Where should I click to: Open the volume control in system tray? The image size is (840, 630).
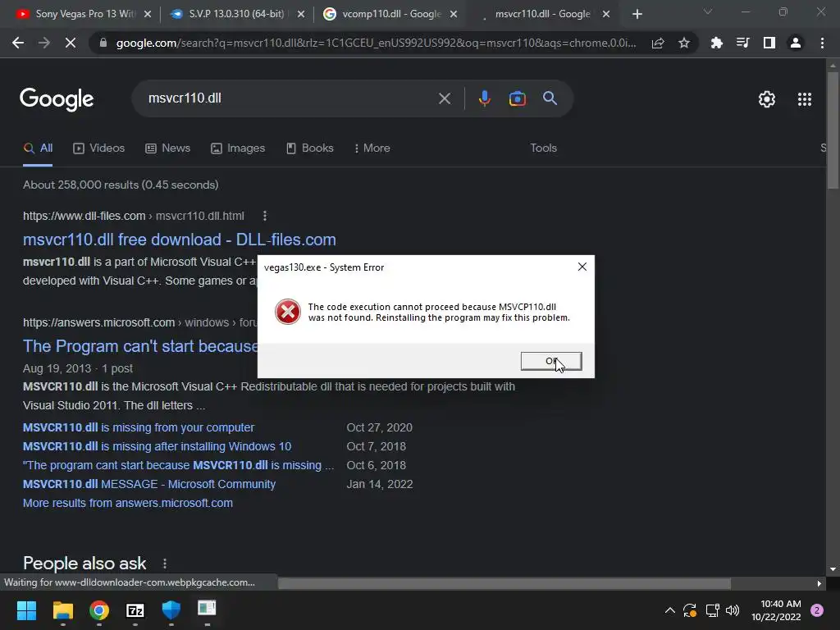pyautogui.click(x=733, y=610)
